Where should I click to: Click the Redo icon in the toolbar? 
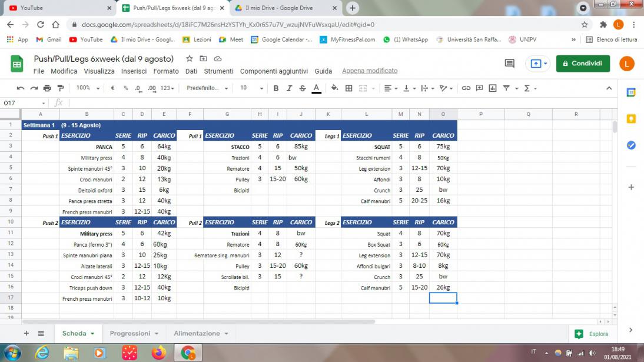(34, 88)
